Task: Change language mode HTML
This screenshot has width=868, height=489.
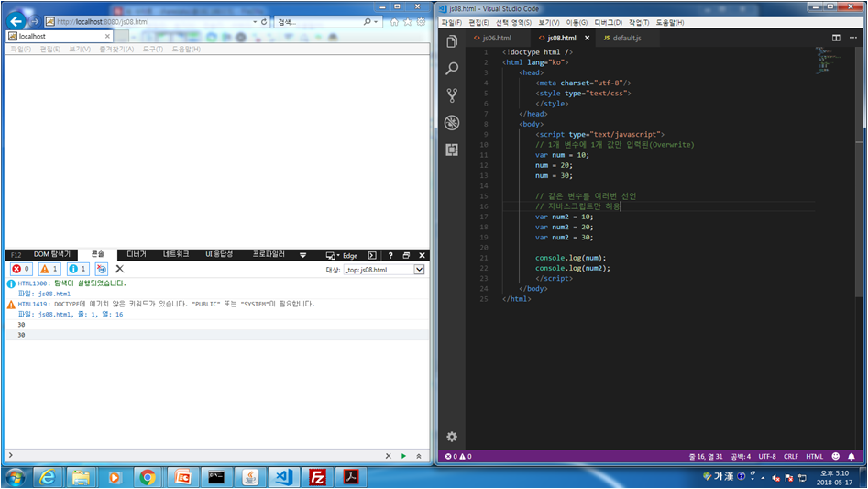Action: [814, 456]
